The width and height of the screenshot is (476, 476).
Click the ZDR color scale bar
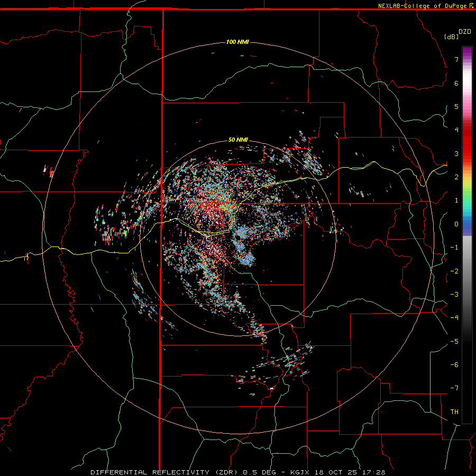(467, 235)
